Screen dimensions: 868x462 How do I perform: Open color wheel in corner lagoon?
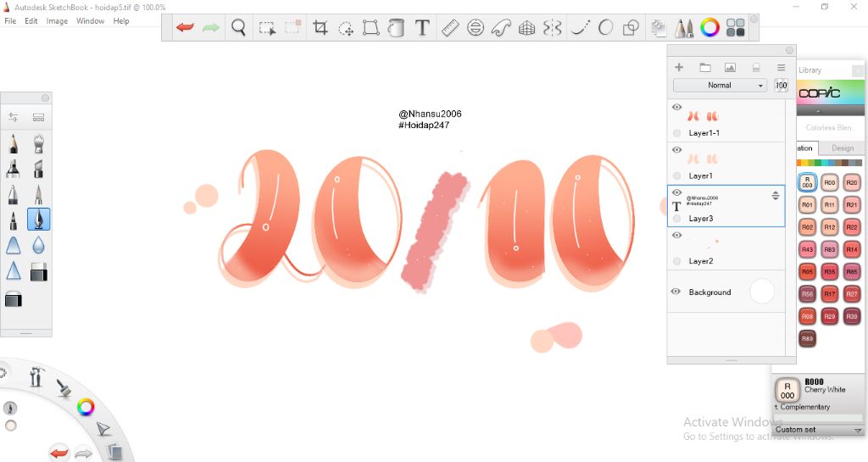tap(86, 407)
